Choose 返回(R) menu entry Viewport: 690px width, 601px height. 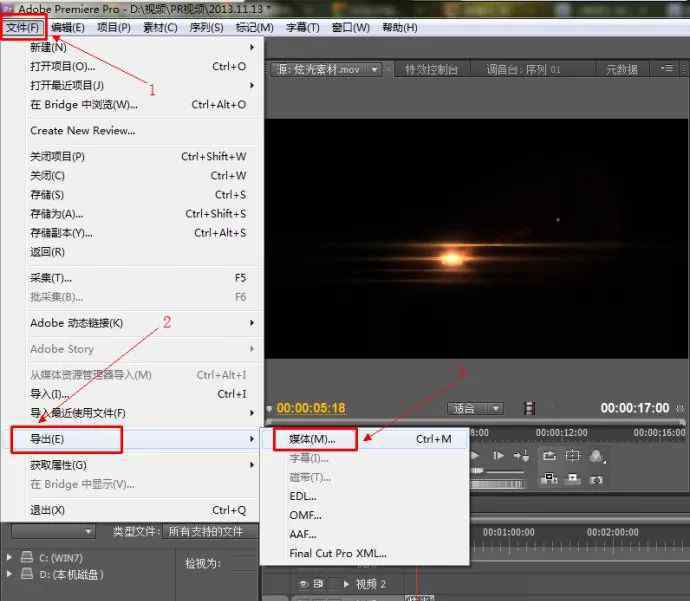tap(142, 252)
